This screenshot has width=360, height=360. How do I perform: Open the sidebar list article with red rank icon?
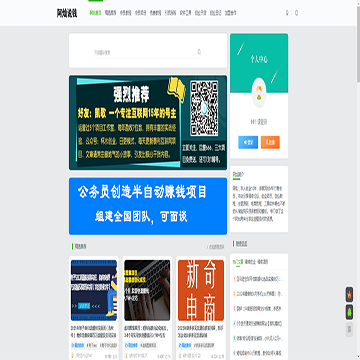[x=259, y=279]
